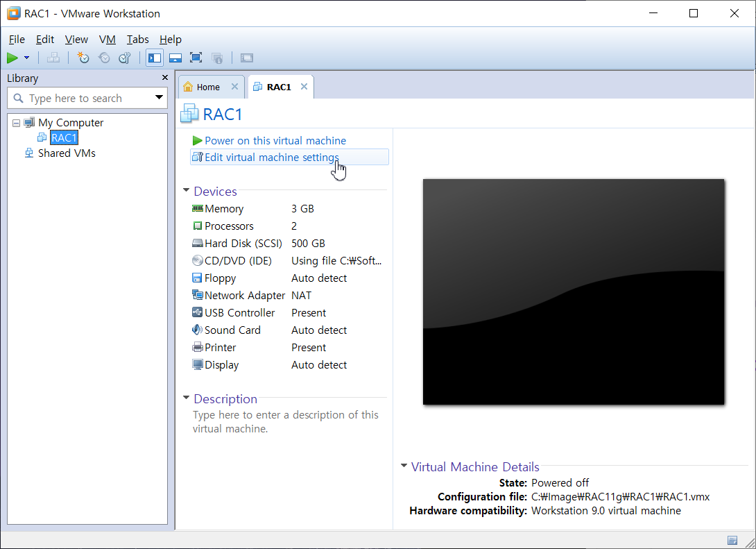The height and width of the screenshot is (549, 756).
Task: Open the View menu
Action: click(x=76, y=40)
